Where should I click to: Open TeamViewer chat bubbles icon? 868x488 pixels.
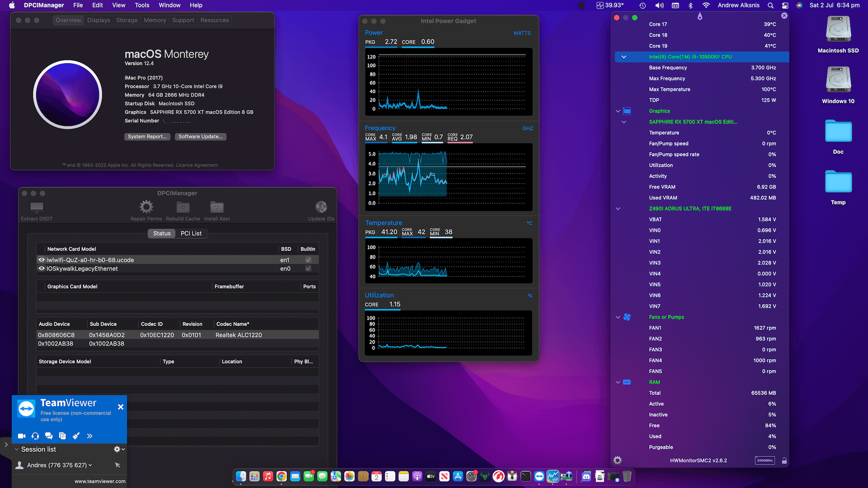point(49,436)
